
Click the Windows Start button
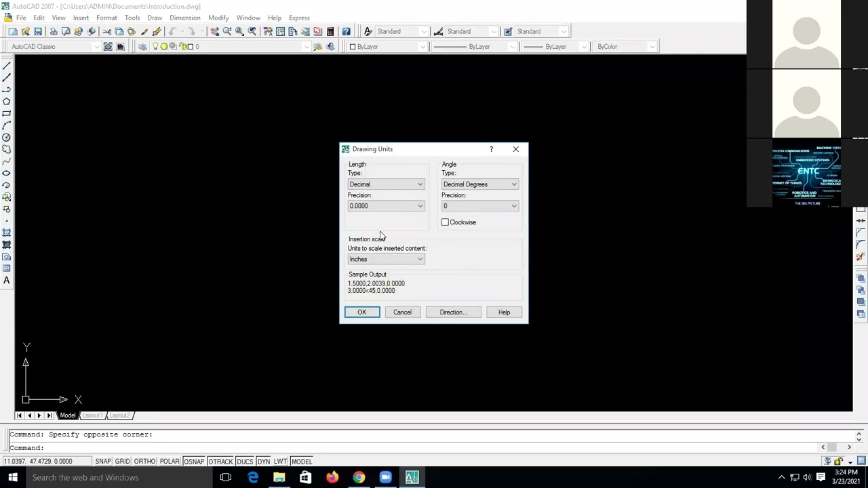pyautogui.click(x=13, y=477)
